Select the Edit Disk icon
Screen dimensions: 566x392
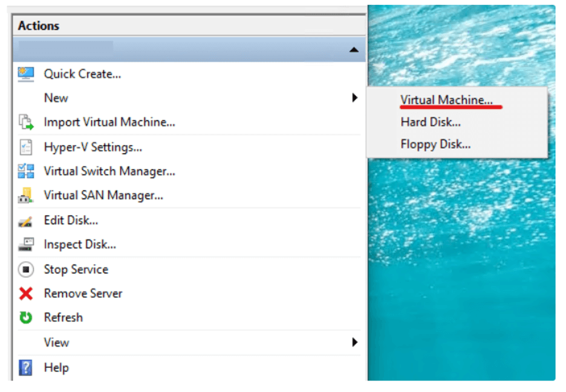point(25,220)
